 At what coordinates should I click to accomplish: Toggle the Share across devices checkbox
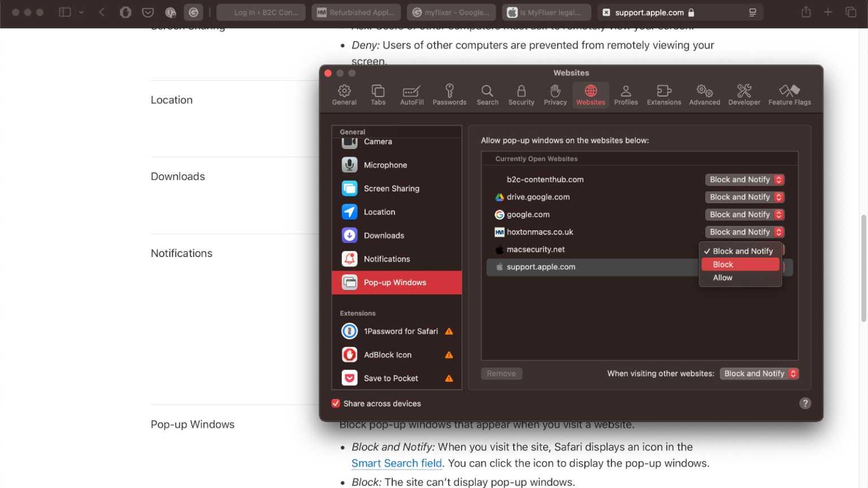coord(336,403)
